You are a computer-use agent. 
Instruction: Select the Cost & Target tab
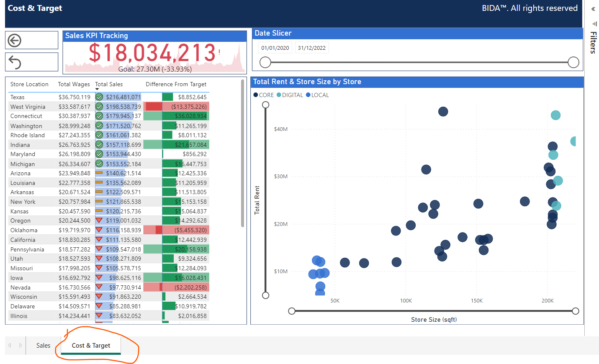click(91, 346)
